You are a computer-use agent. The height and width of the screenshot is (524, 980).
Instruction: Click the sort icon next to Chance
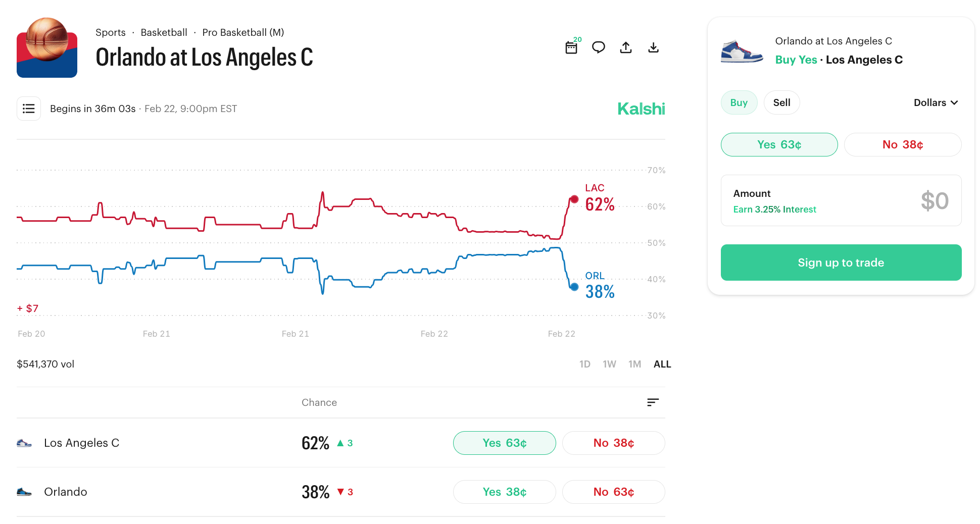tap(653, 402)
